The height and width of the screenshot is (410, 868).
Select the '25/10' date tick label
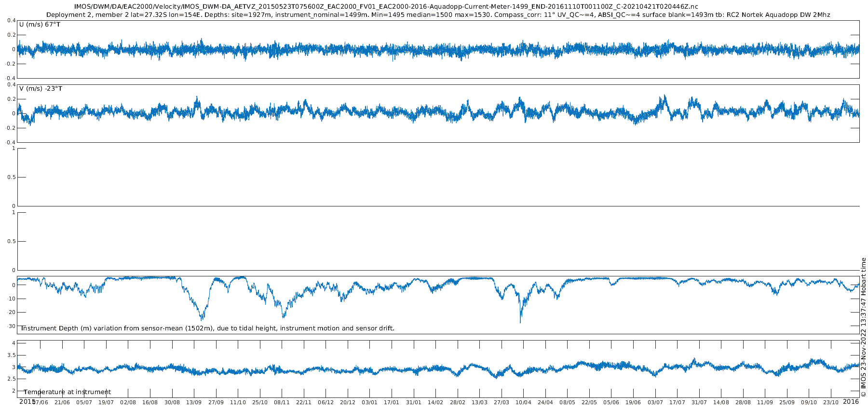click(x=260, y=402)
